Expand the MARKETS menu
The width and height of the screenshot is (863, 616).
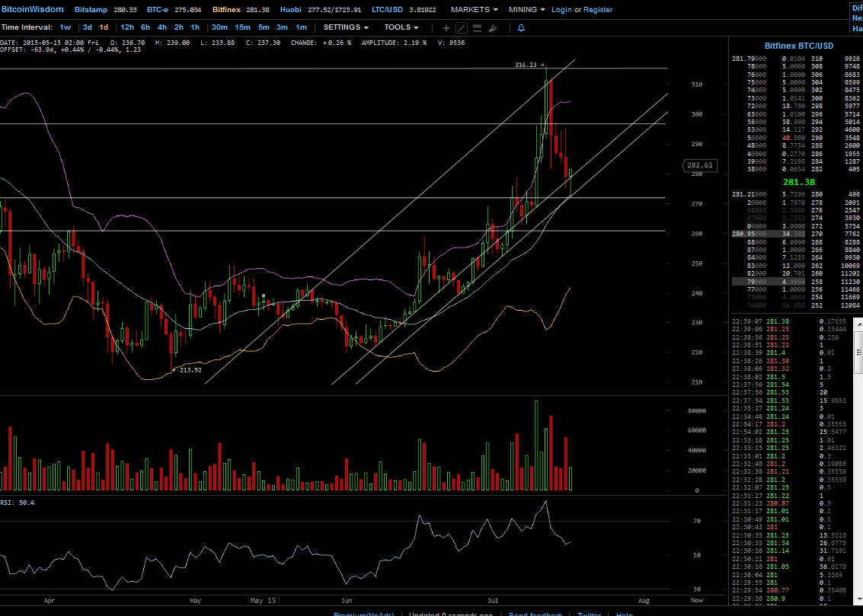click(474, 9)
